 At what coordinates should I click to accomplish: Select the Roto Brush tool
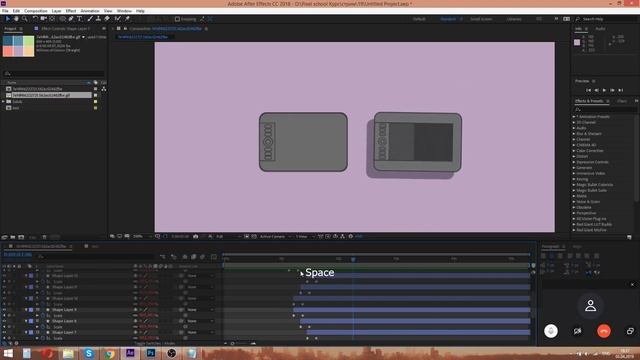[118, 19]
